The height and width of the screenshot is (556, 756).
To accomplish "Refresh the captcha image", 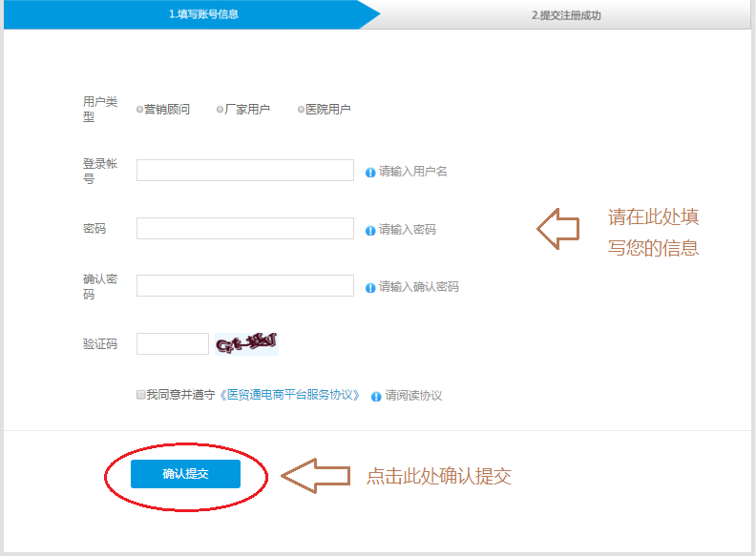I will (x=246, y=343).
